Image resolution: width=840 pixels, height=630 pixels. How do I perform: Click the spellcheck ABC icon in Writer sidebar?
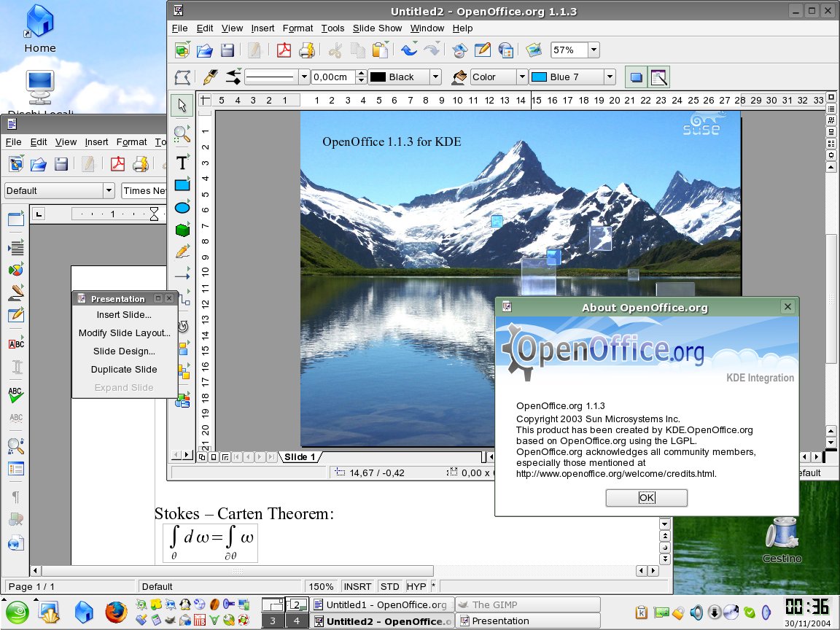click(16, 394)
